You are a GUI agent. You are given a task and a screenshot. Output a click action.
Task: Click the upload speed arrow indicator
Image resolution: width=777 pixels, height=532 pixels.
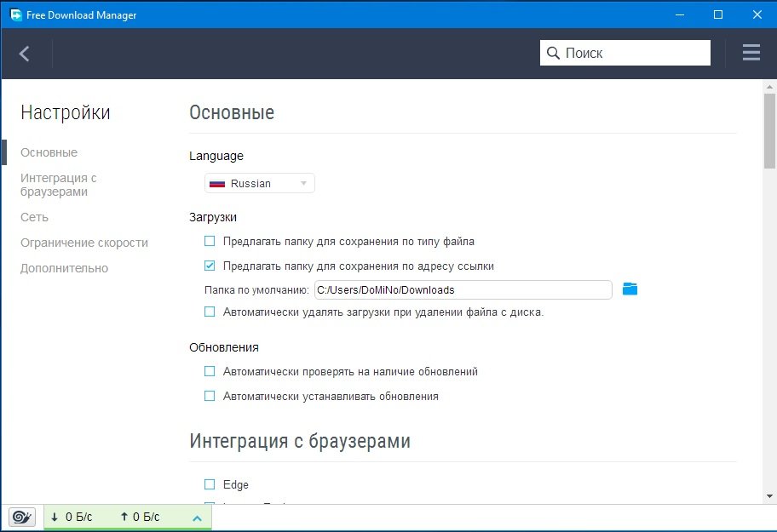pyautogui.click(x=124, y=518)
